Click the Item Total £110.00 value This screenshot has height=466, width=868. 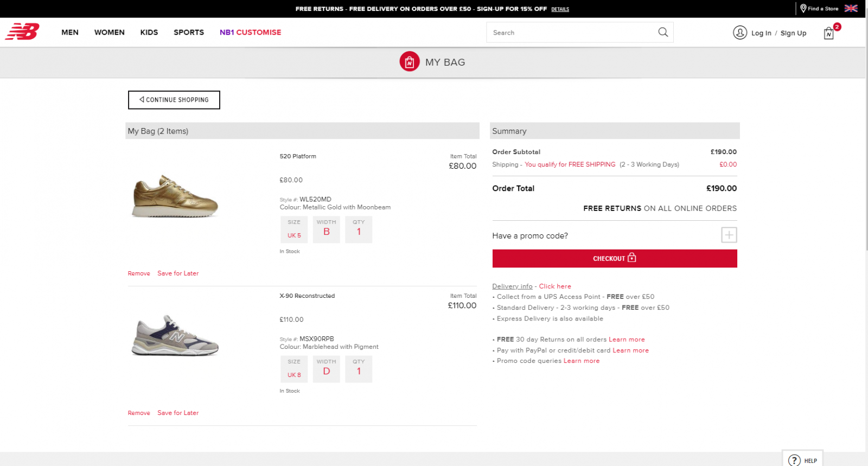(462, 305)
